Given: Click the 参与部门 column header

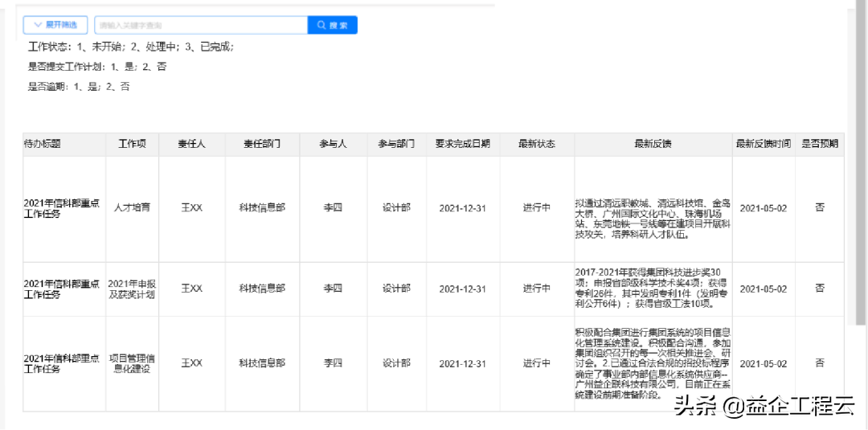Looking at the screenshot, I should tap(397, 144).
